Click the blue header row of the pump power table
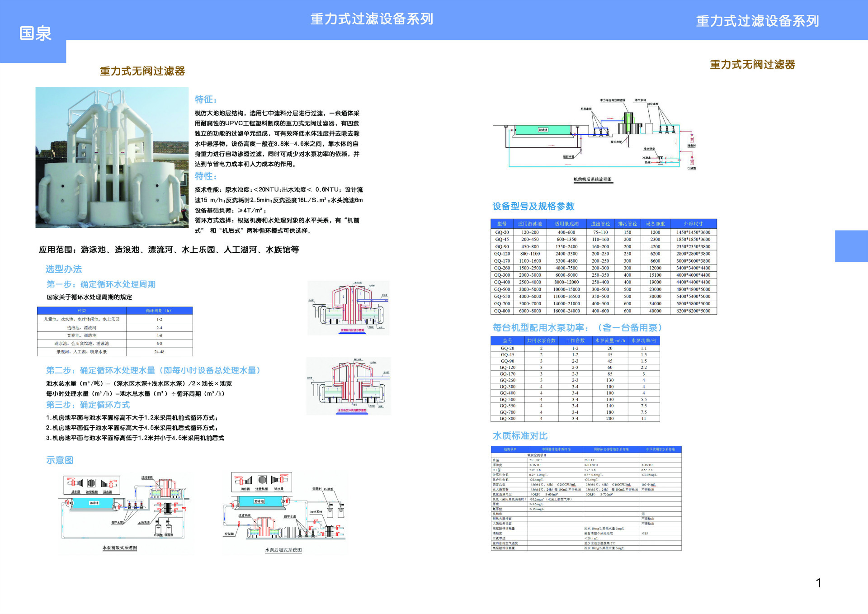This screenshot has height=614, width=868. click(574, 341)
